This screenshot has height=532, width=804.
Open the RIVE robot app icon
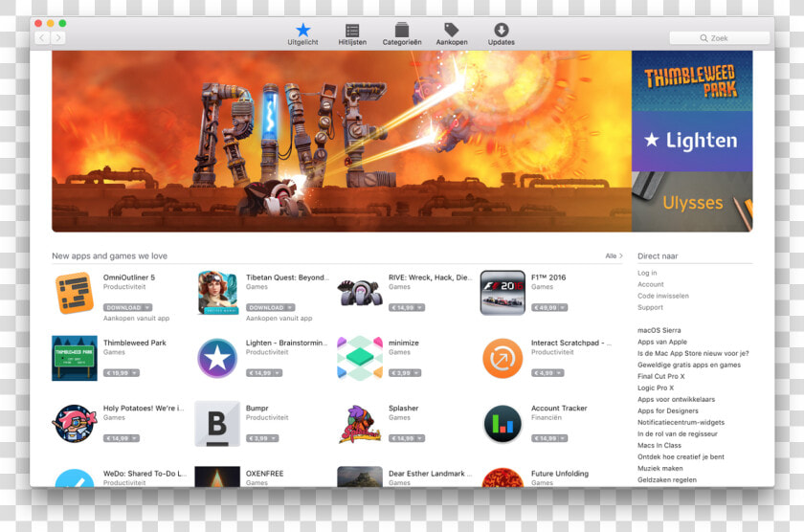360,293
